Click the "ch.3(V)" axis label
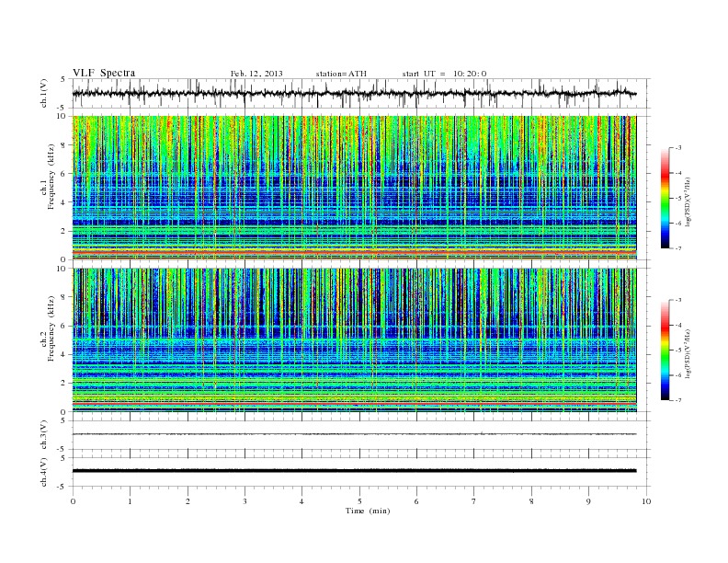Viewport: 728px width, 563px height. click(44, 435)
